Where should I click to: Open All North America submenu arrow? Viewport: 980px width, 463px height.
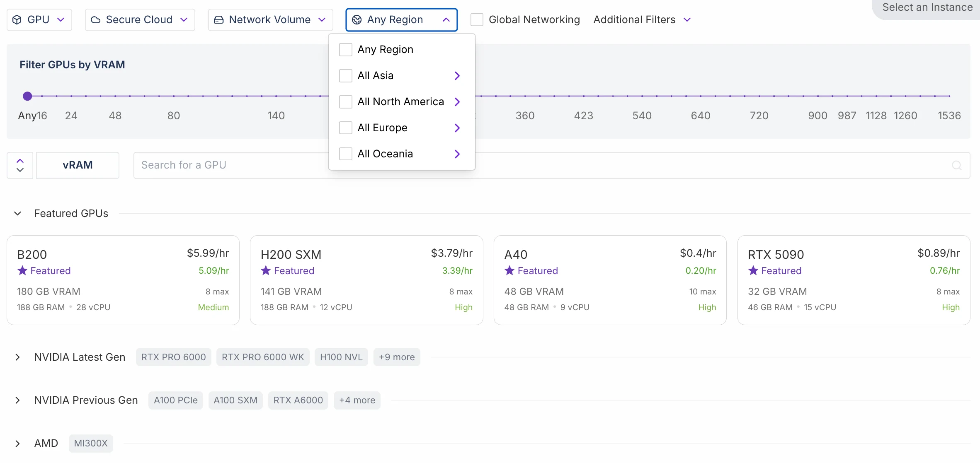[457, 102]
